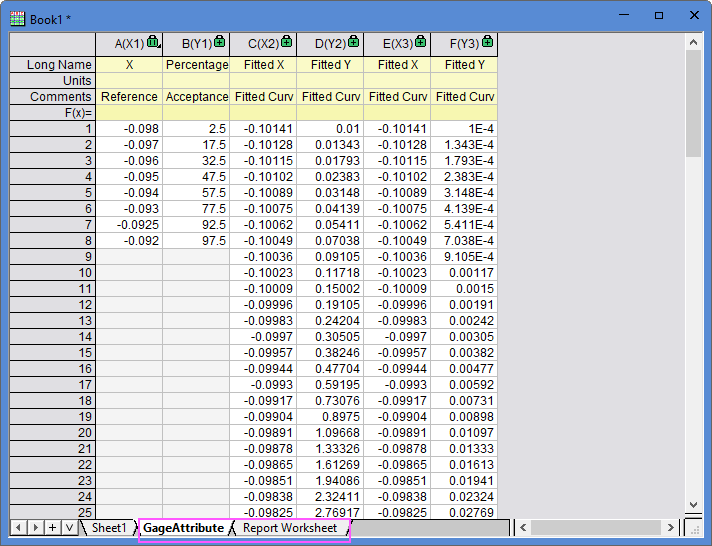Click the lock icon on column A(X1)
The height and width of the screenshot is (546, 712).
coord(153,42)
